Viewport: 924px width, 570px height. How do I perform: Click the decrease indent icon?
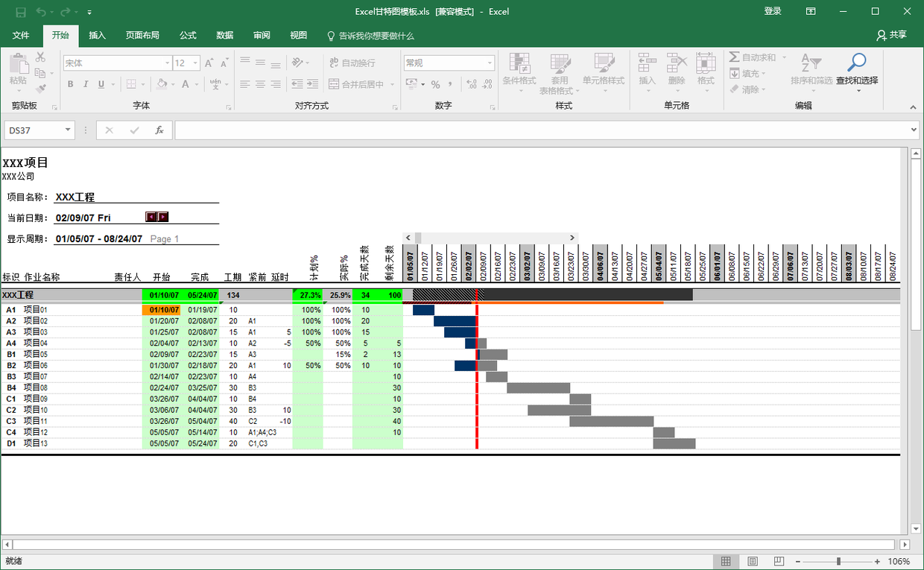click(x=297, y=84)
